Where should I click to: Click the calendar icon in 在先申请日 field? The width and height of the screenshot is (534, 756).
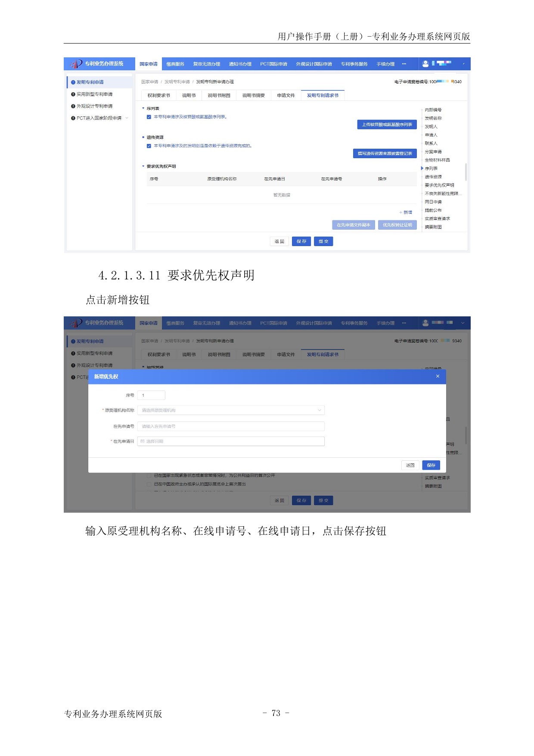[143, 441]
